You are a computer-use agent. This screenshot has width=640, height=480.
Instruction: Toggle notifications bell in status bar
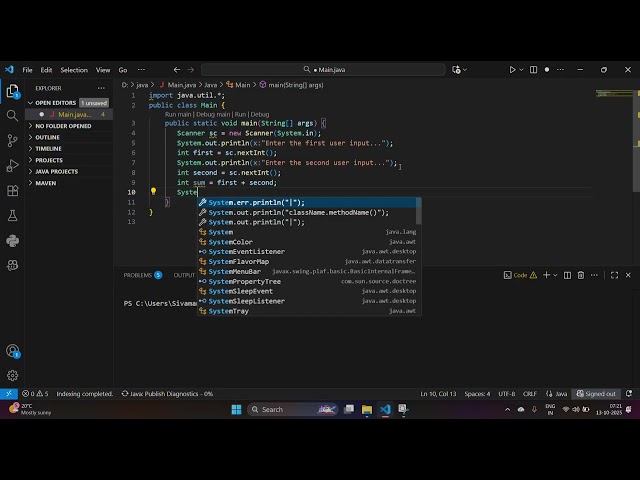629,393
